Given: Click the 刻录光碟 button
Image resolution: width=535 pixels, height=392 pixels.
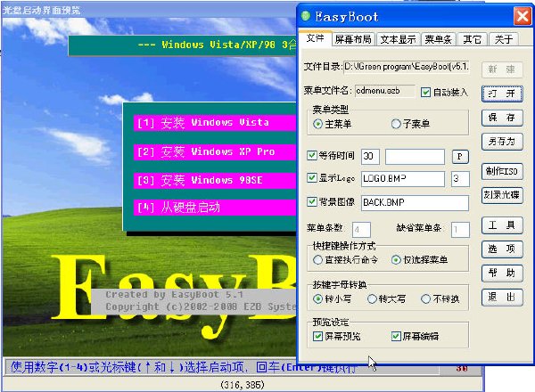Looking at the screenshot, I should (x=502, y=195).
